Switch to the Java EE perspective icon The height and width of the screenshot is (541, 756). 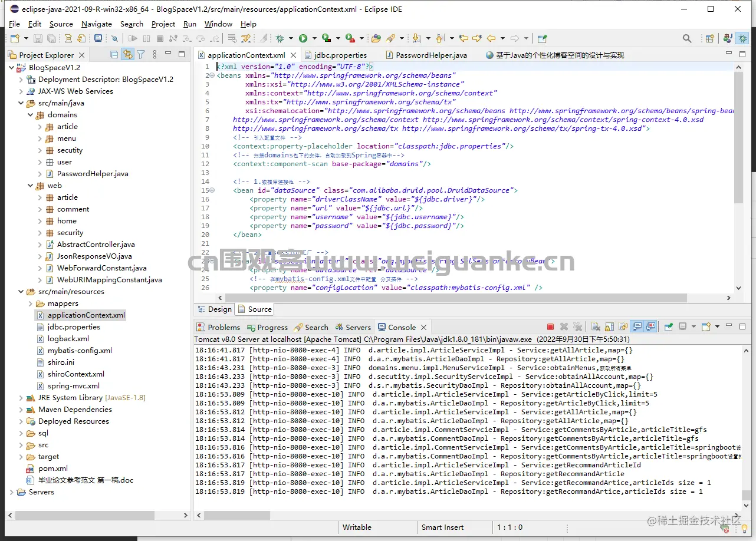click(728, 39)
